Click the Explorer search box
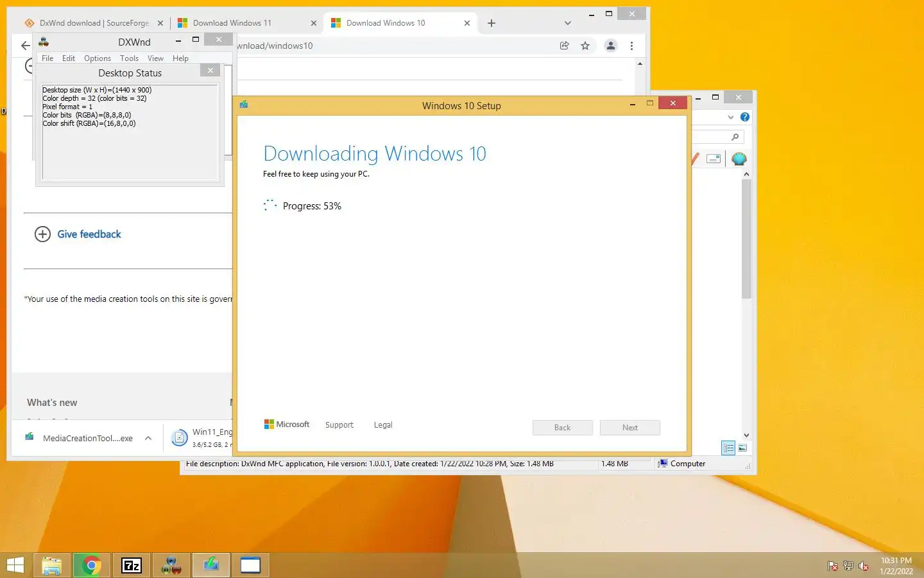 point(717,137)
